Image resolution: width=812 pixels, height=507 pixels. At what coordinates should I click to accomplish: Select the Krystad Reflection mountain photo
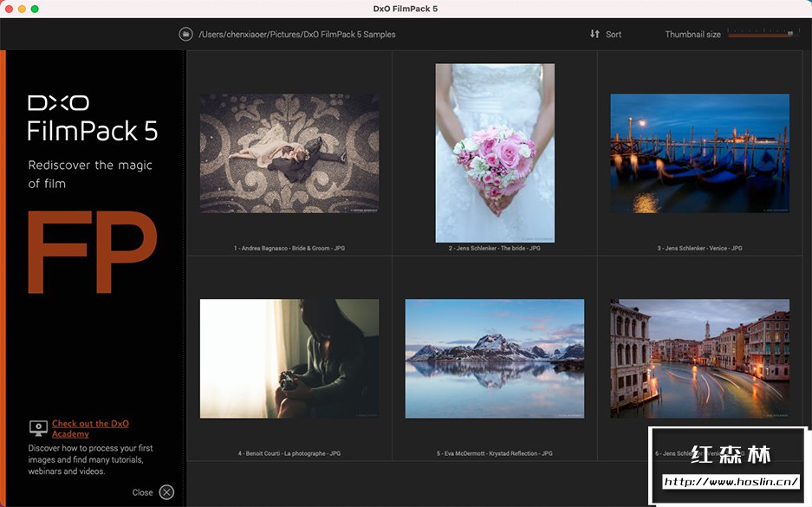(495, 358)
